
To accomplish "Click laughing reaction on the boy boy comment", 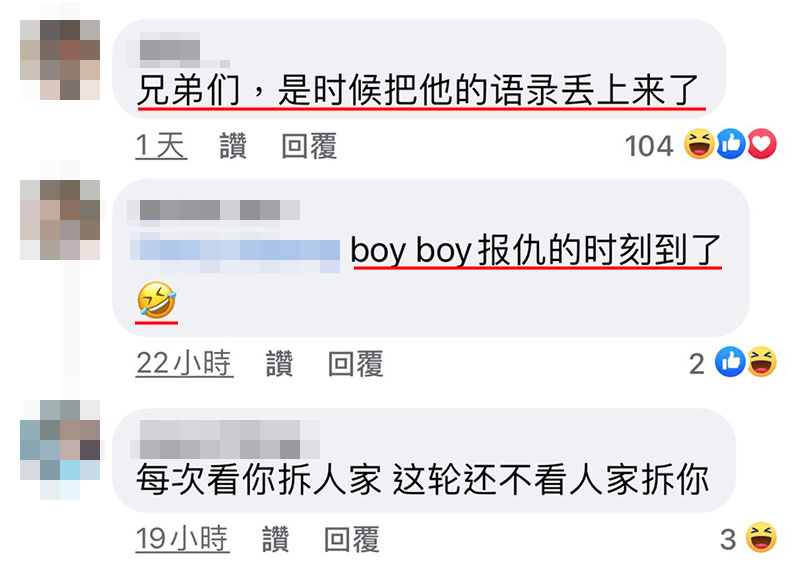I will coord(762,362).
